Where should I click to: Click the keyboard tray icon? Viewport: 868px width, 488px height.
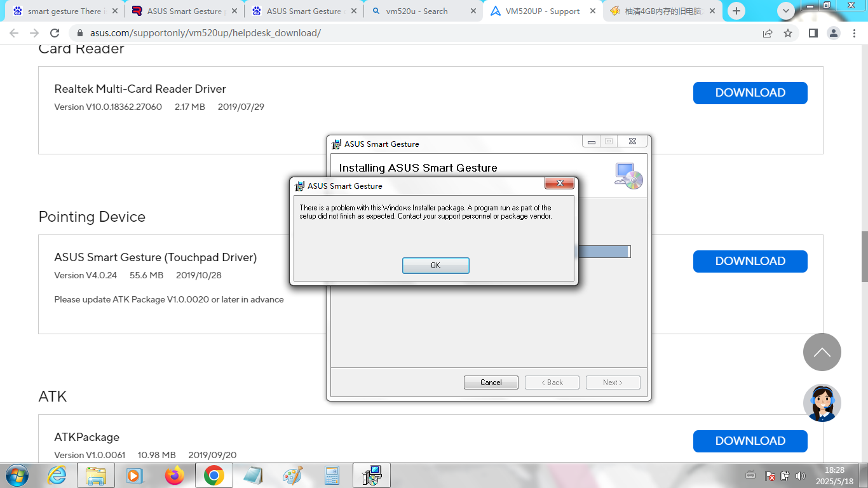pyautogui.click(x=750, y=475)
